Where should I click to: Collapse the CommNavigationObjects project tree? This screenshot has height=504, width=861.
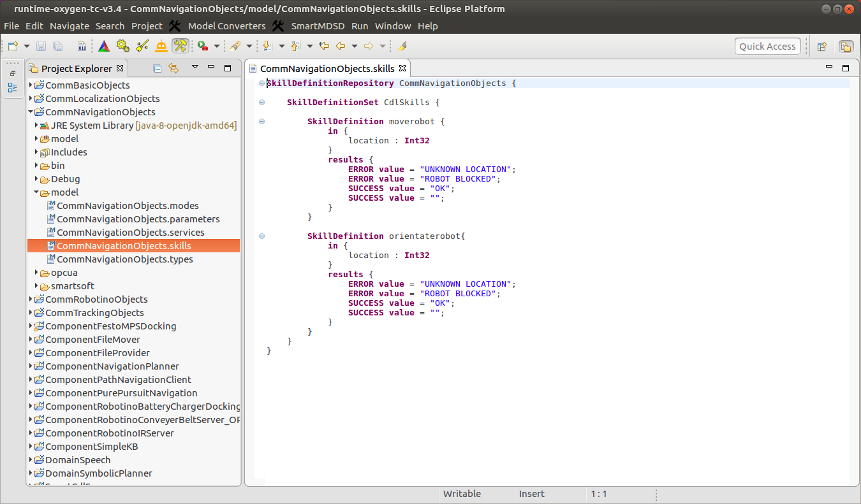click(31, 112)
